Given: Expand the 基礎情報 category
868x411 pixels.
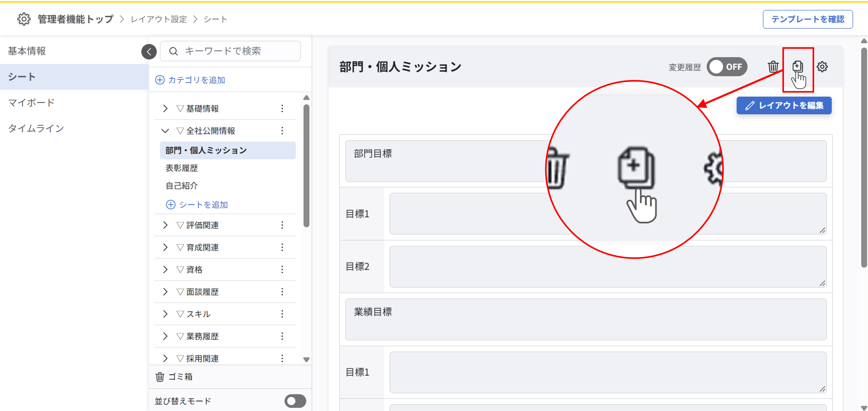Looking at the screenshot, I should click(165, 108).
